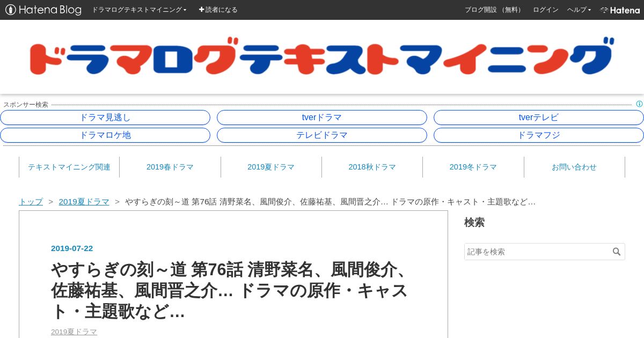The image size is (644, 338).
Task: Select the tverテレビ sponsor search
Action: pos(539,117)
